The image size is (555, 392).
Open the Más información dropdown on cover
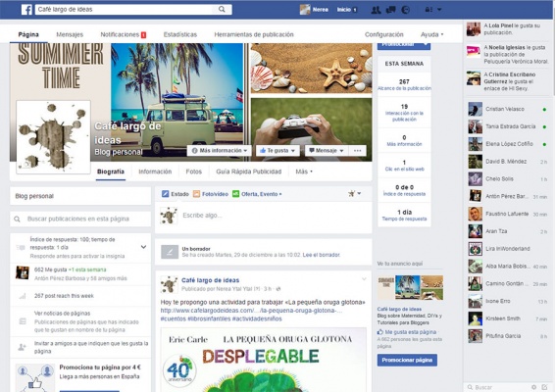(219, 150)
